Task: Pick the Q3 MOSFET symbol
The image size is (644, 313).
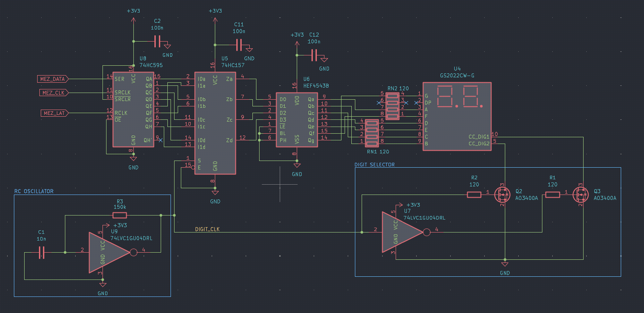Action: [581, 195]
